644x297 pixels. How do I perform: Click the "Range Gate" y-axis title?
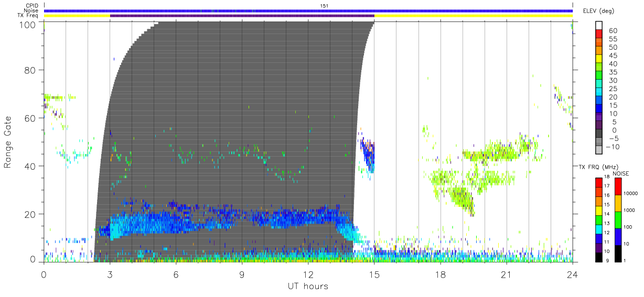click(x=8, y=142)
